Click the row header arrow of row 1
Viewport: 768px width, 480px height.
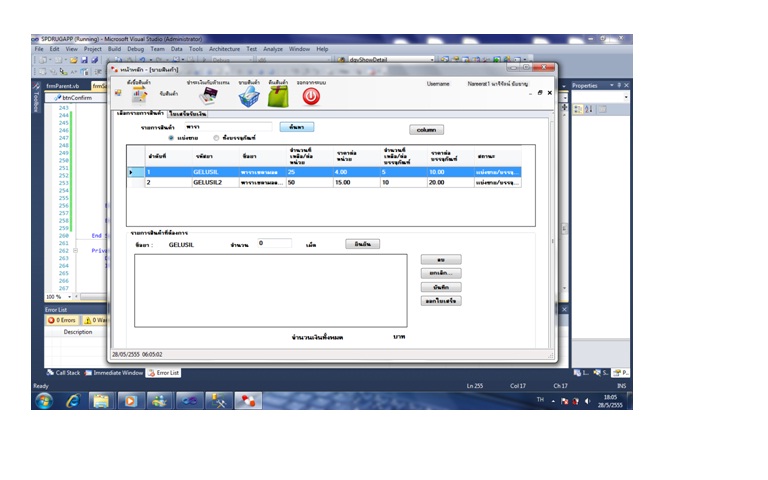pyautogui.click(x=136, y=172)
